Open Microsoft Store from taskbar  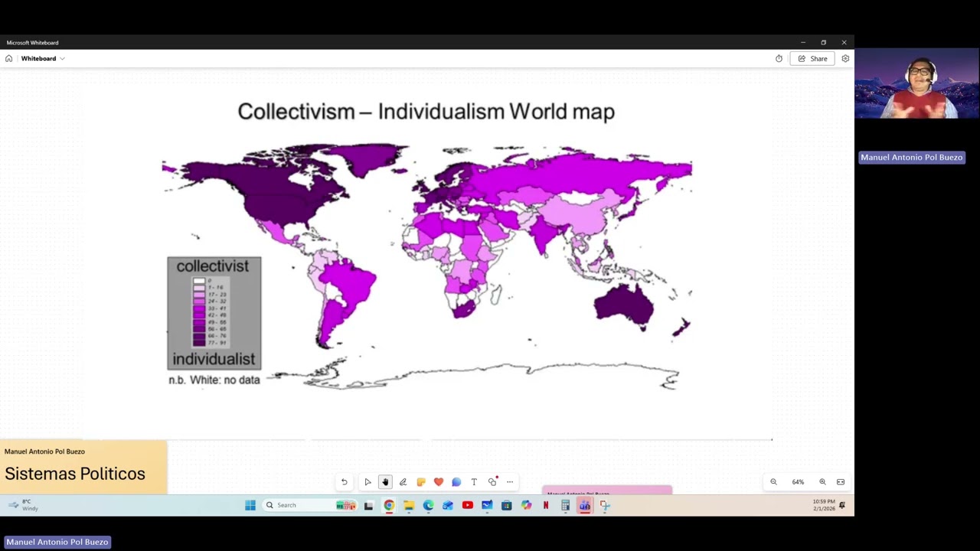[506, 505]
